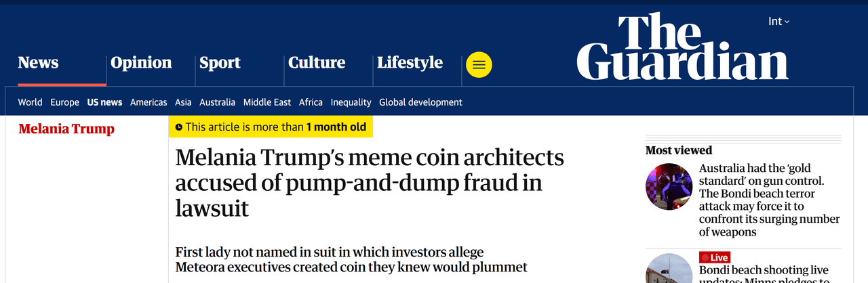Open Australia gun control most-viewed article

point(769,200)
